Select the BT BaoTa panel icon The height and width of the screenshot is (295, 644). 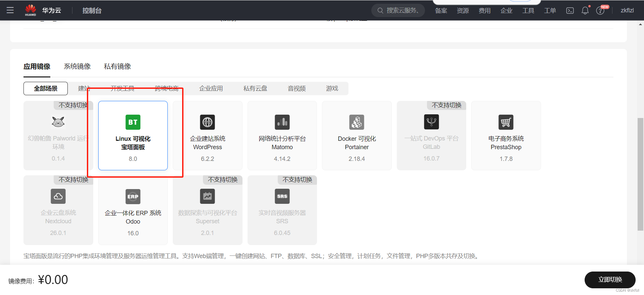(133, 122)
